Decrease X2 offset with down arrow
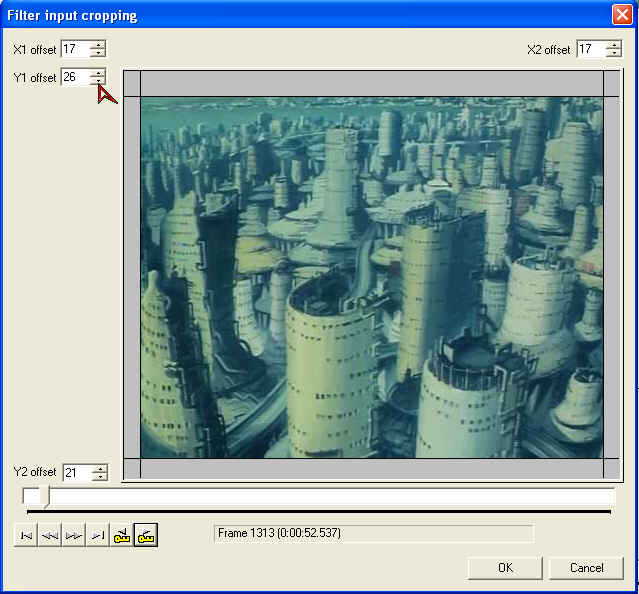The image size is (639, 594). pos(613,53)
